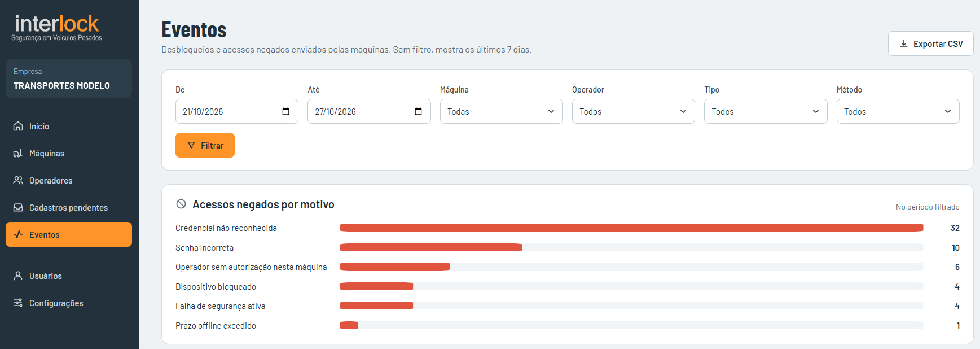Expand the Tipo filter dropdown
The image size is (980, 349).
766,111
